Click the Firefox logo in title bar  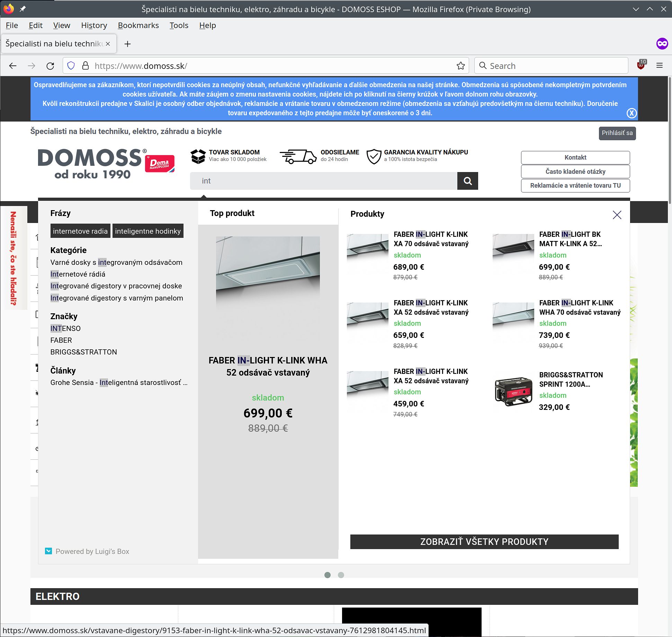coord(9,9)
